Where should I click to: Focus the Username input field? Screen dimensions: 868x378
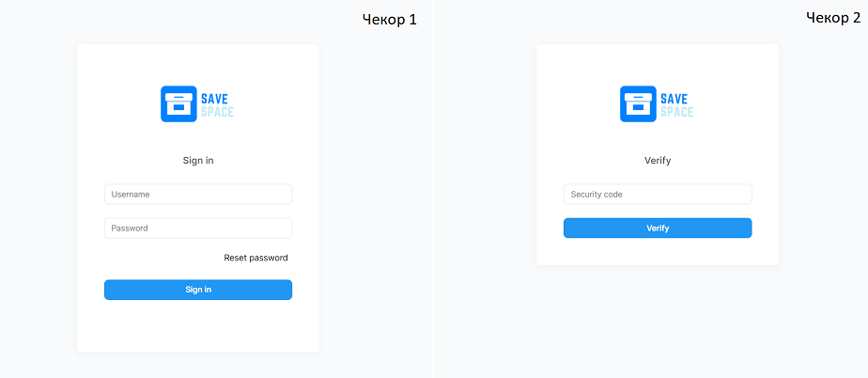pyautogui.click(x=198, y=195)
